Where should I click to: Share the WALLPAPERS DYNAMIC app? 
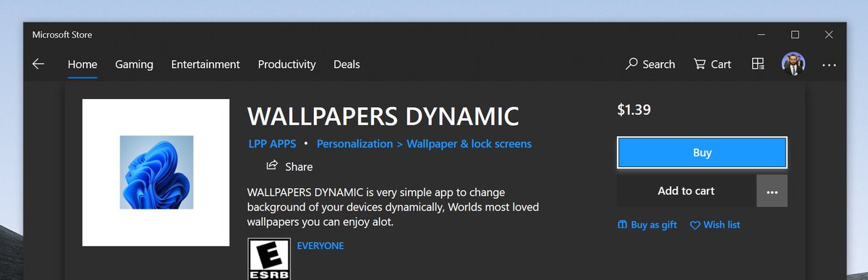[289, 166]
